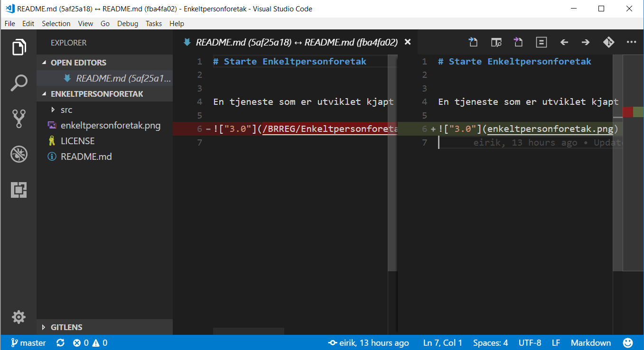Viewport: 644px width, 350px height.
Task: Go to next change with right arrow
Action: 586,42
